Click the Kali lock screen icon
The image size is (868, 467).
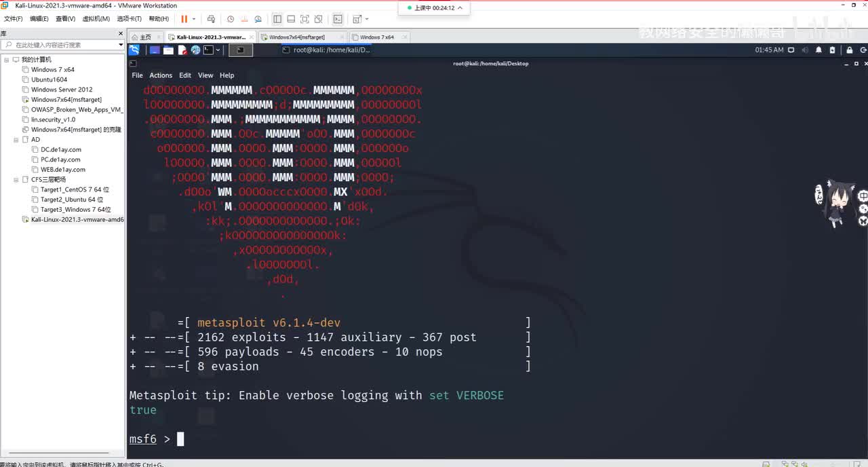click(849, 50)
